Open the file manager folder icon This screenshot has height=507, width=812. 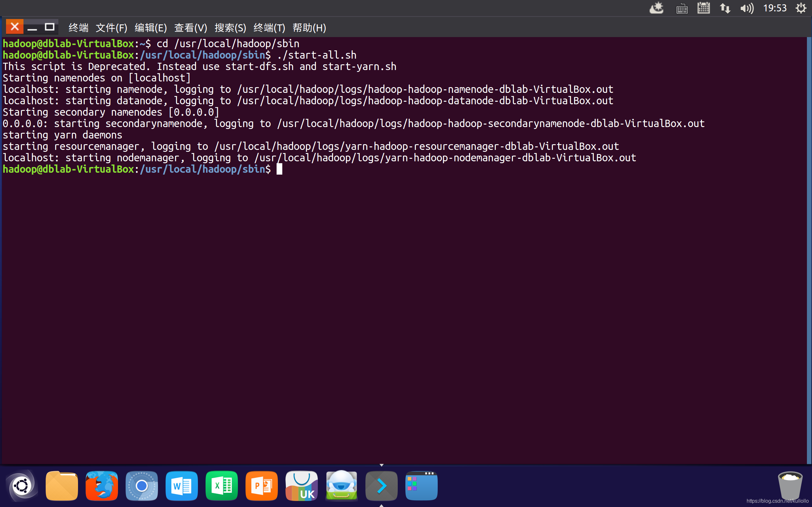[62, 485]
